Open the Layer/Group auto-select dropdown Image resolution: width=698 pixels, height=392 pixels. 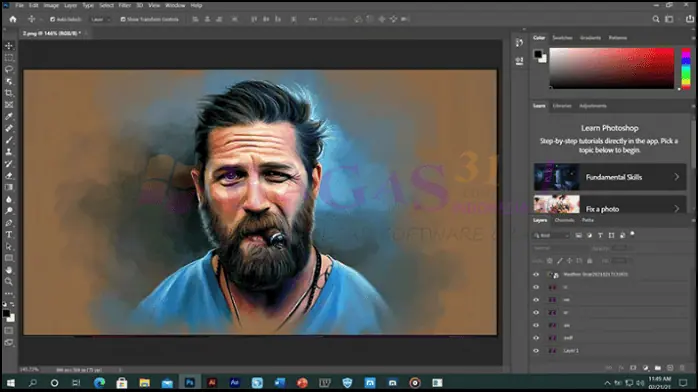[100, 20]
